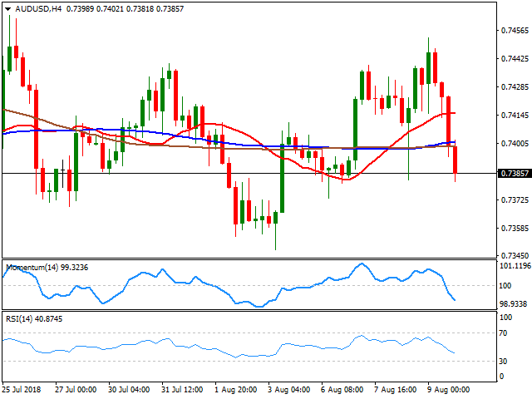Click price axis value 0.74145
Screen dimensions: 532x399
pyautogui.click(x=515, y=116)
